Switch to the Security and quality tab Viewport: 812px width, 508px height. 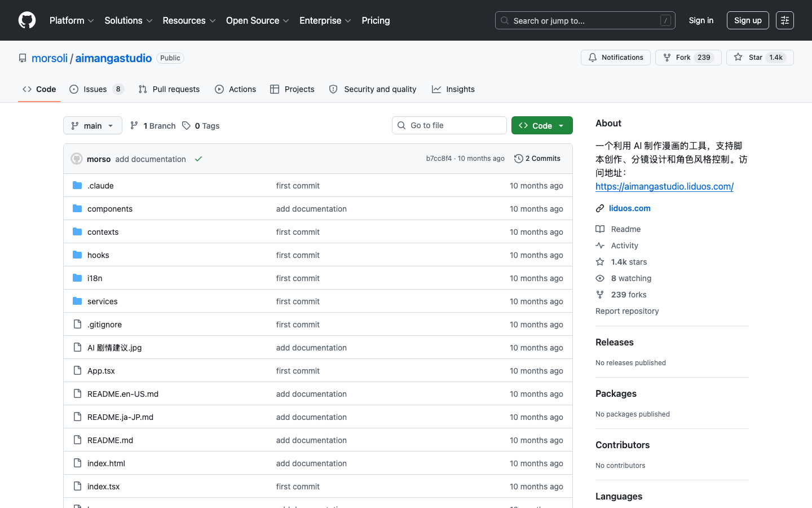click(373, 89)
